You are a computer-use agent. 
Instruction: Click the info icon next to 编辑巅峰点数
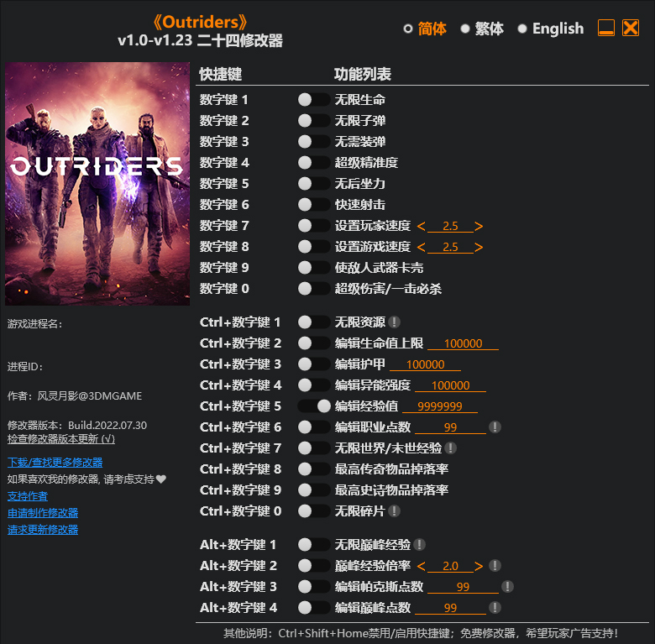(x=495, y=607)
